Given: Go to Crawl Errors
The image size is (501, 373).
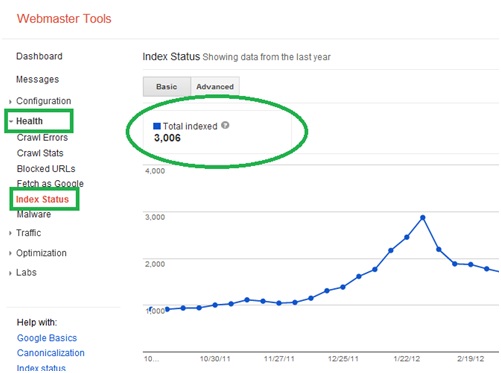Looking at the screenshot, I should (x=42, y=138).
